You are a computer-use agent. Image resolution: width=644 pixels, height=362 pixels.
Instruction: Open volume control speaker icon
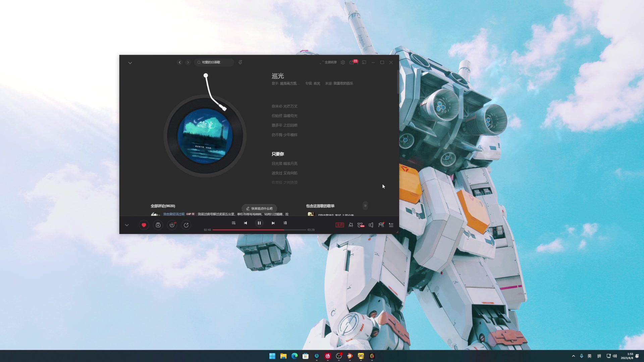click(371, 225)
